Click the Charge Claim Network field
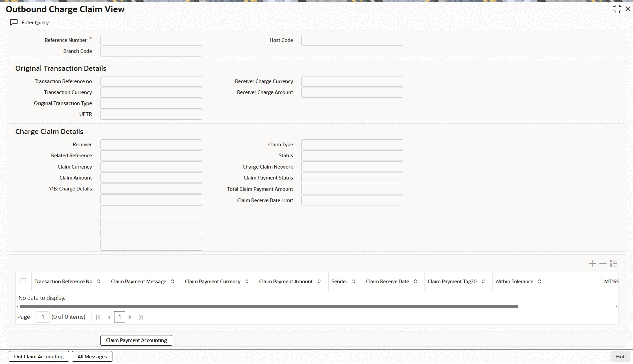633x364 pixels. [x=352, y=167]
